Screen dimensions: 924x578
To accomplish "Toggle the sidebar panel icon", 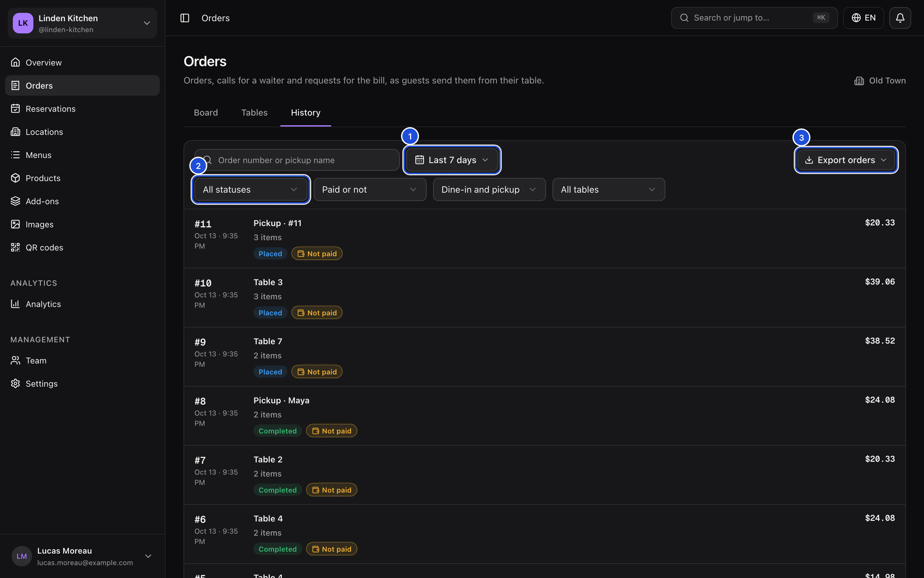I will [185, 18].
